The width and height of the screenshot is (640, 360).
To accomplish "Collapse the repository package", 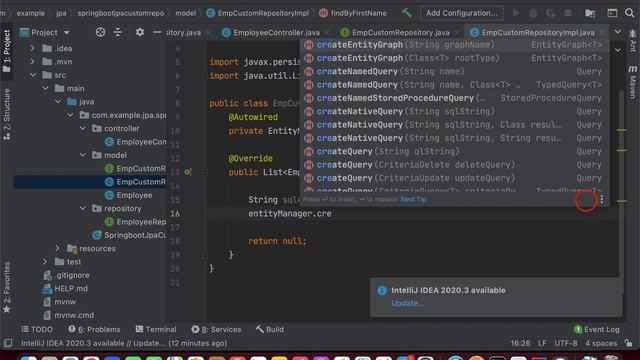I will click(83, 208).
